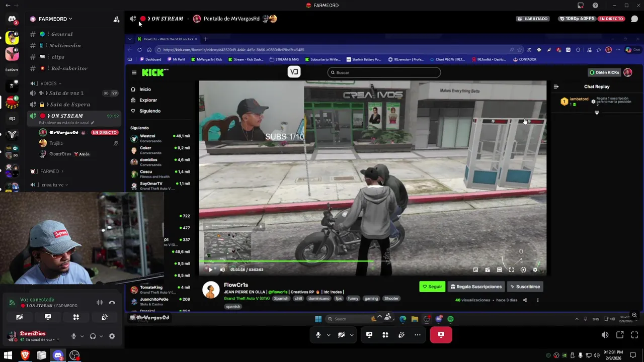This screenshot has width=644, height=362.
Task: Click the green Kick video progress bar
Action: tap(287, 261)
